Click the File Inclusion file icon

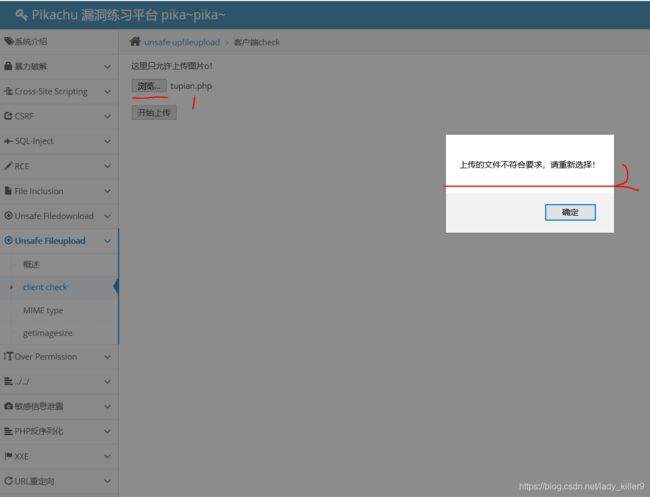pyautogui.click(x=8, y=191)
